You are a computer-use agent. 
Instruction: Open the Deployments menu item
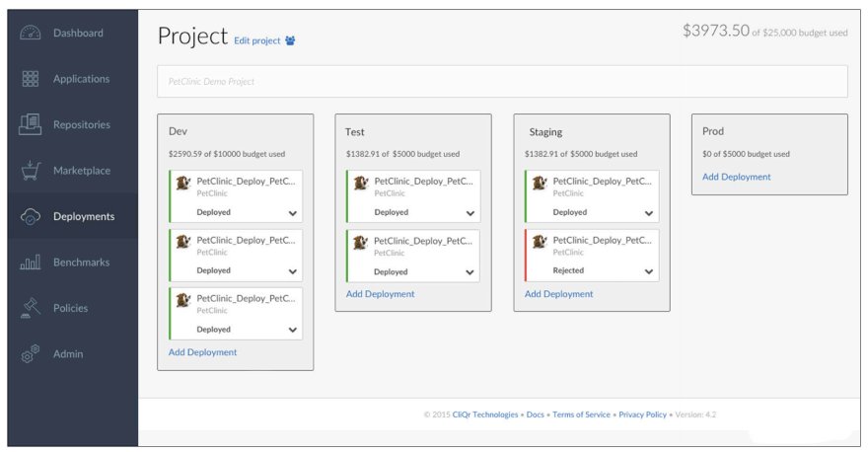[83, 216]
